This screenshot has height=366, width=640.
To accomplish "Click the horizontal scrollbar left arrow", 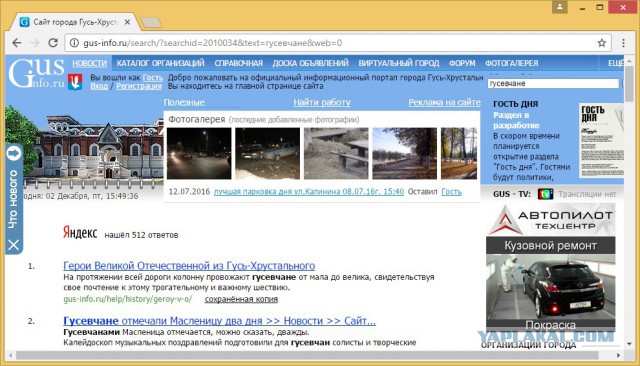I will coord(10,355).
